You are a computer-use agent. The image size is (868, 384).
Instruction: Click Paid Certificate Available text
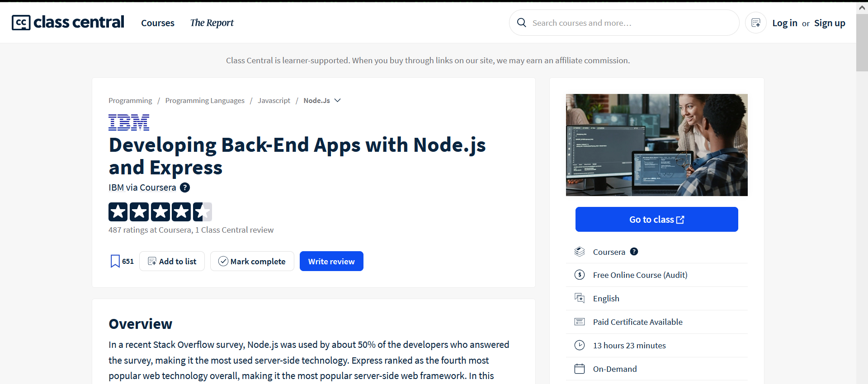638,322
